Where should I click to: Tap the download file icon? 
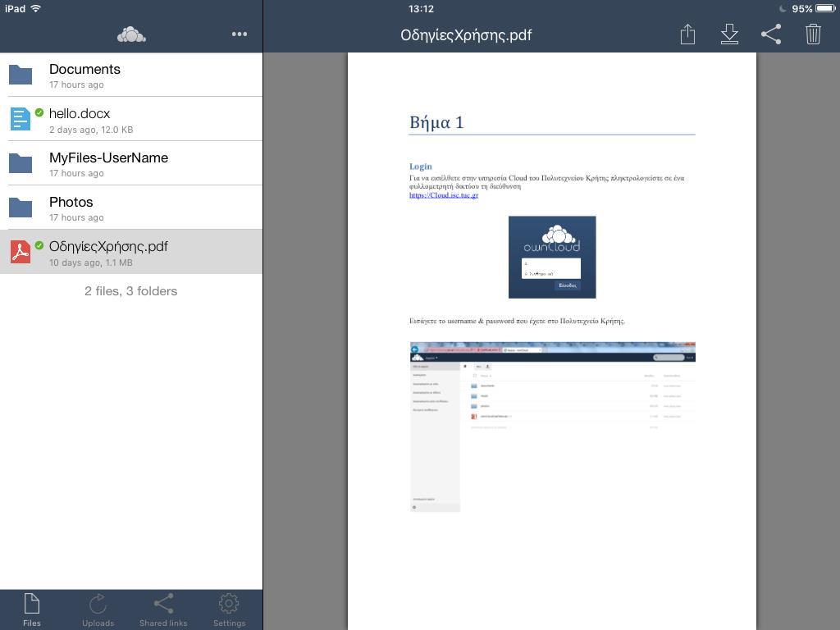click(x=729, y=34)
